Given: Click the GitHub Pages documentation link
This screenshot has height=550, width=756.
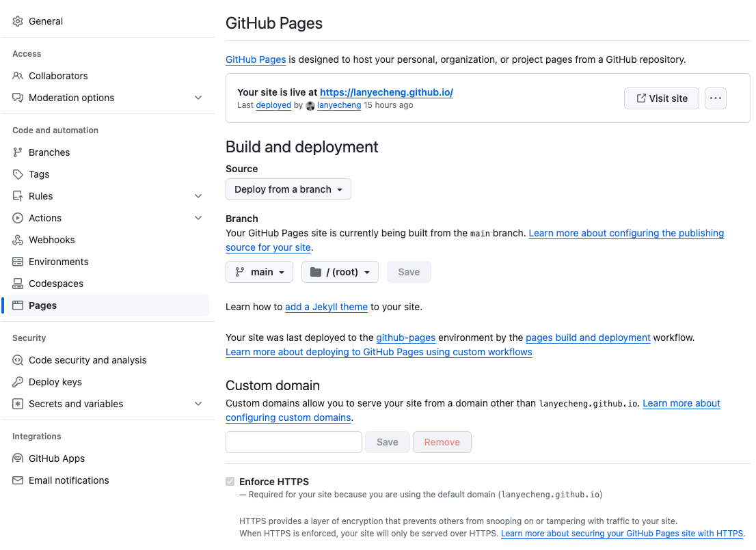Looking at the screenshot, I should pyautogui.click(x=256, y=59).
